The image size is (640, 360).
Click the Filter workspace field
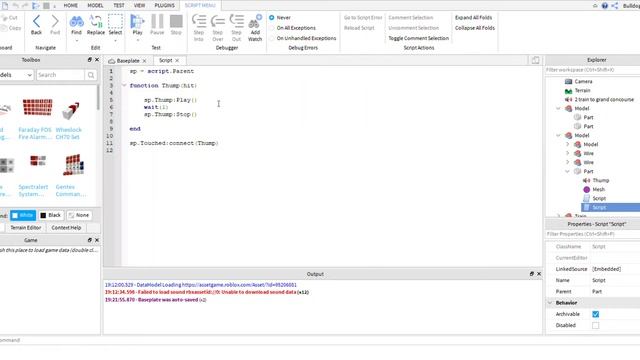coord(592,70)
